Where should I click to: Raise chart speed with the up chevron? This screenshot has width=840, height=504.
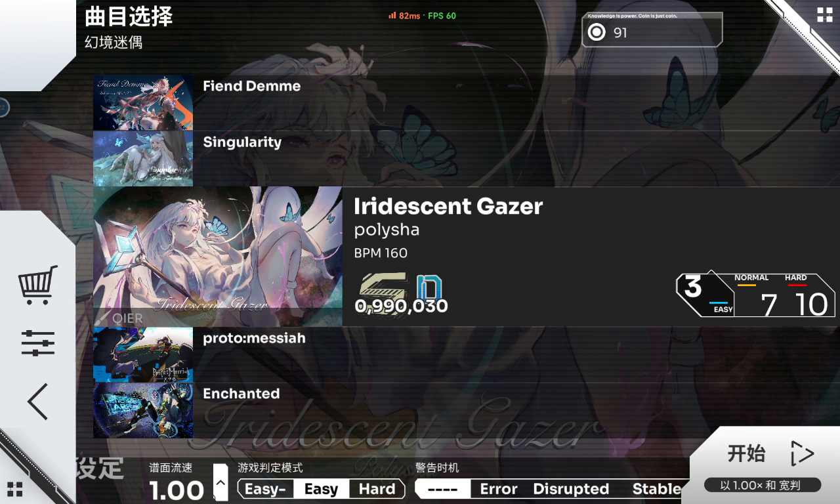click(220, 482)
